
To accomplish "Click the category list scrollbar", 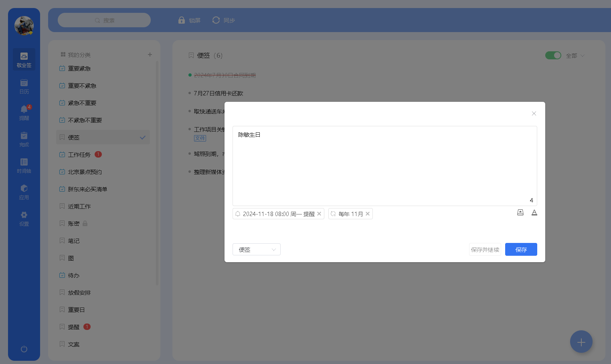I will click(x=157, y=172).
